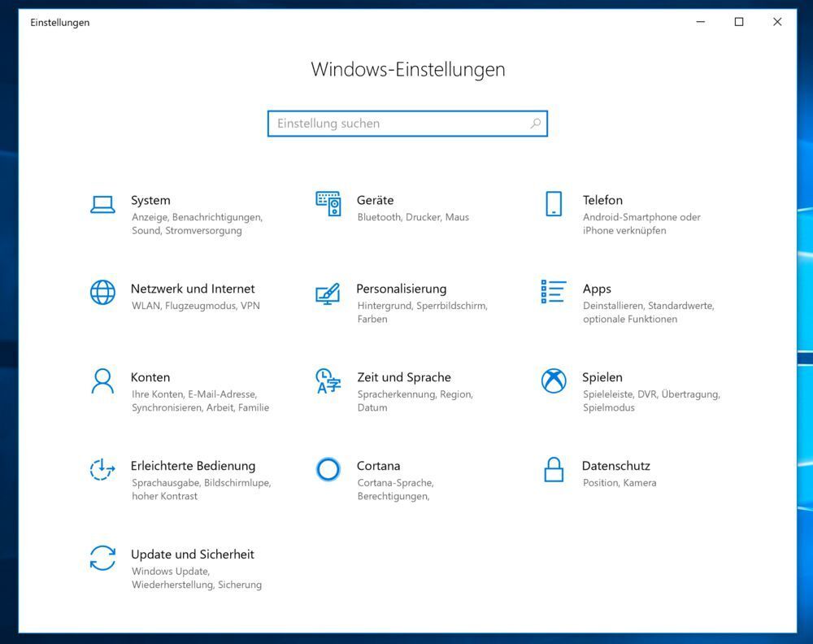Image resolution: width=813 pixels, height=644 pixels.
Task: Open the Cortana title
Action: pos(379,466)
